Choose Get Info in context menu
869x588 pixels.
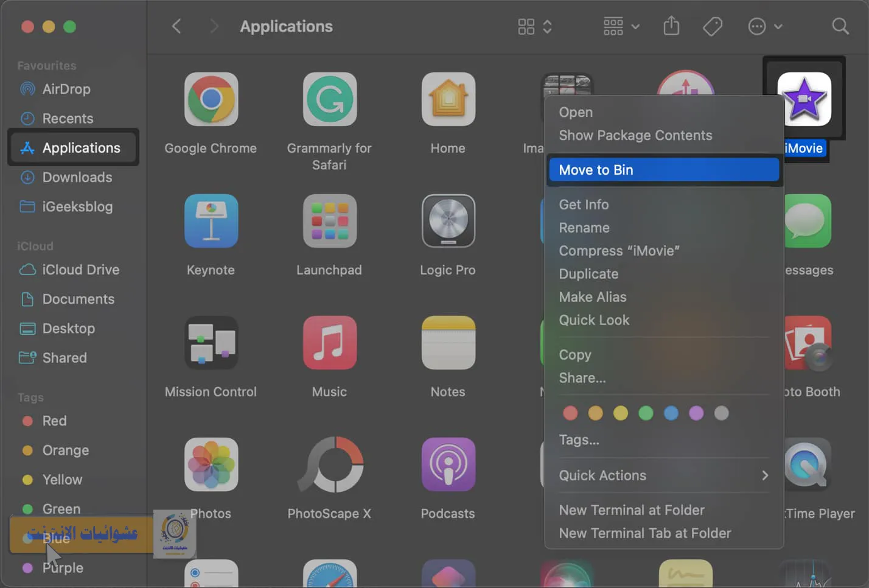(x=584, y=205)
